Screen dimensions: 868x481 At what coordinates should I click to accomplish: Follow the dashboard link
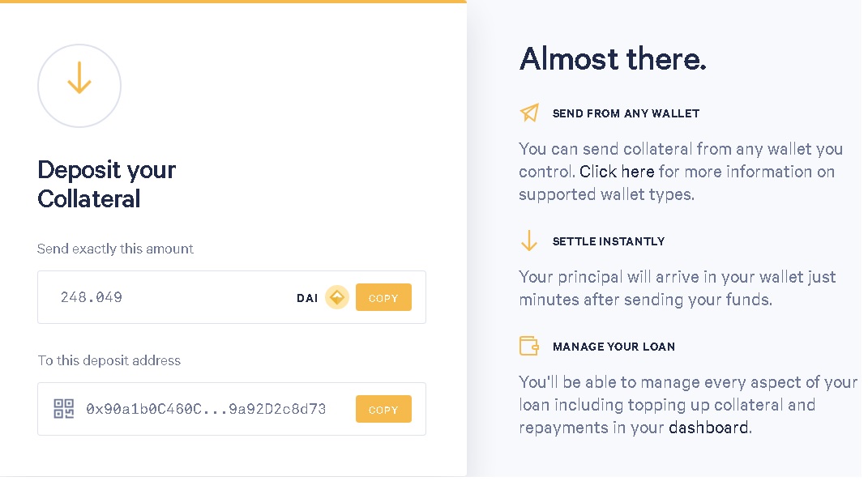[708, 428]
